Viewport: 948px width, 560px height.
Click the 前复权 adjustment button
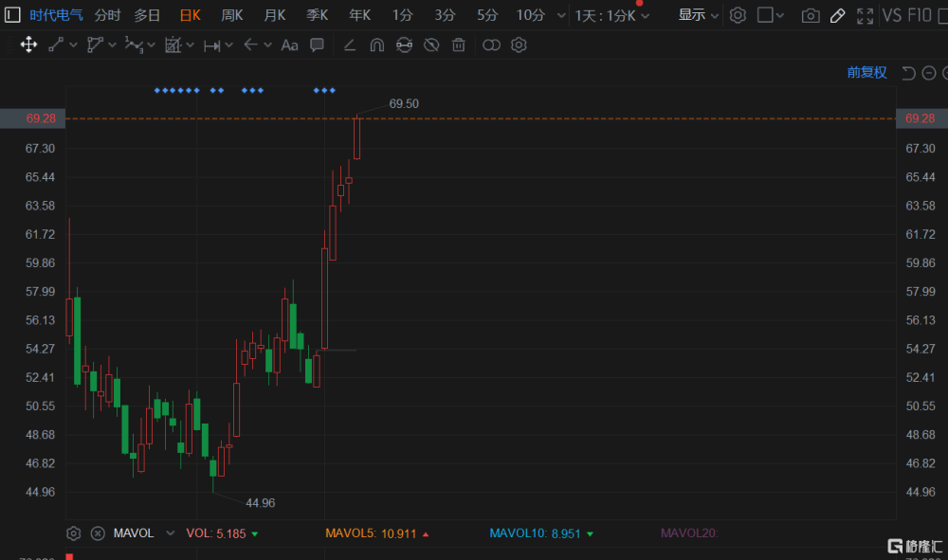coord(866,73)
